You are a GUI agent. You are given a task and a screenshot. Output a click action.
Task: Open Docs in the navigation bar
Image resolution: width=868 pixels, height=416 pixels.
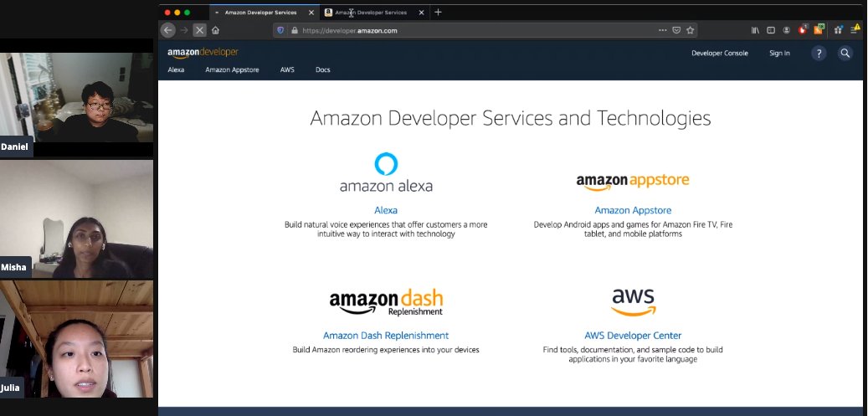tap(323, 69)
